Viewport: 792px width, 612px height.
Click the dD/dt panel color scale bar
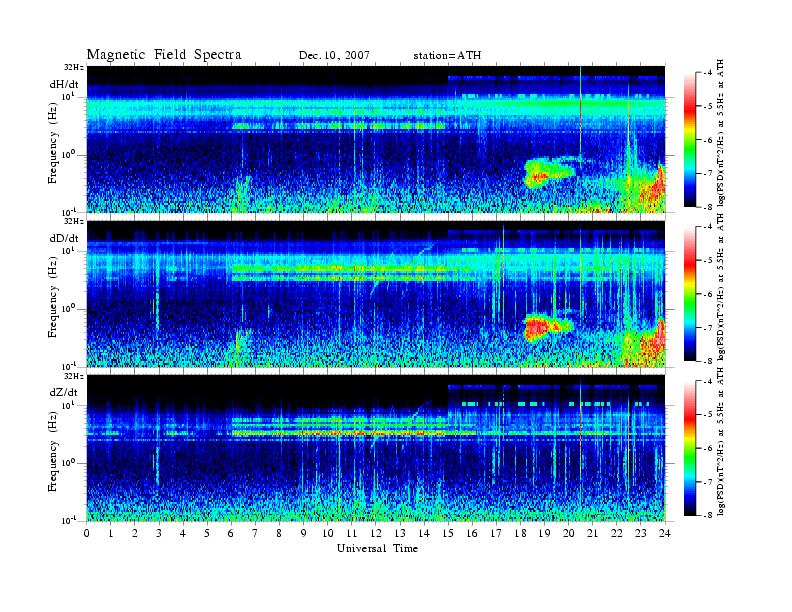pos(690,294)
